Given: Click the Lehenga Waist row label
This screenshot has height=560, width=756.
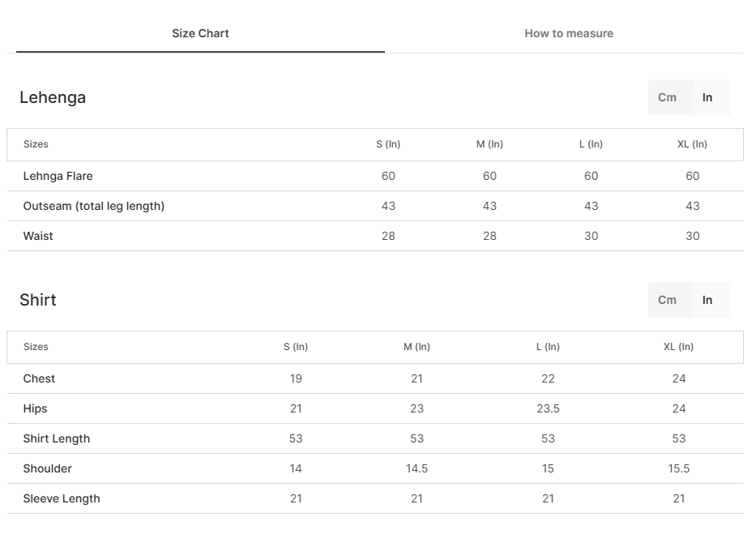Looking at the screenshot, I should tap(38, 236).
